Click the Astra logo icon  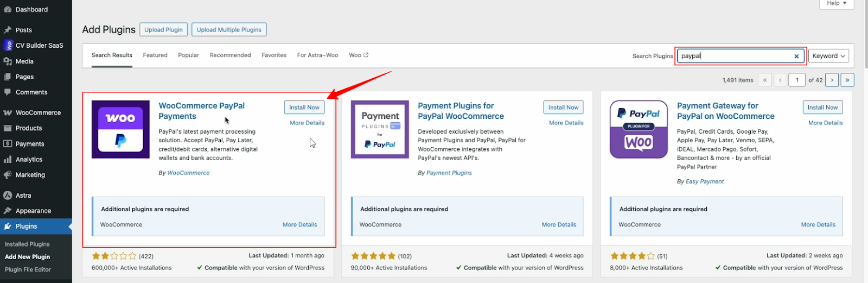click(8, 195)
